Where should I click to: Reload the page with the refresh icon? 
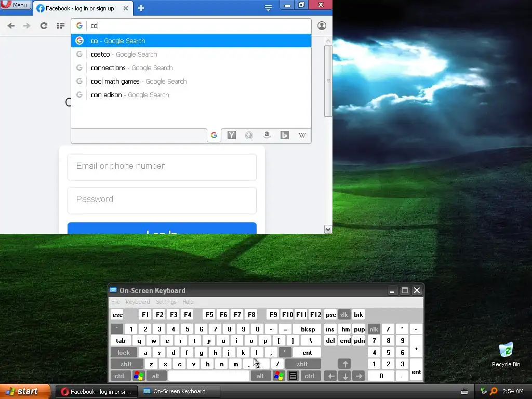pyautogui.click(x=44, y=26)
